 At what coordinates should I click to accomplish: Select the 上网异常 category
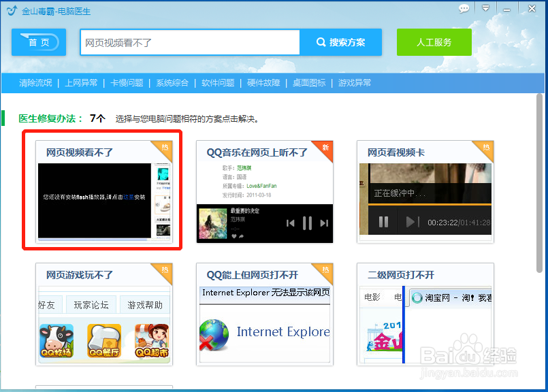[81, 83]
